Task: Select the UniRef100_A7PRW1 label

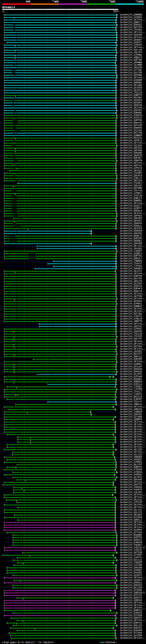Action: (131, 55)
